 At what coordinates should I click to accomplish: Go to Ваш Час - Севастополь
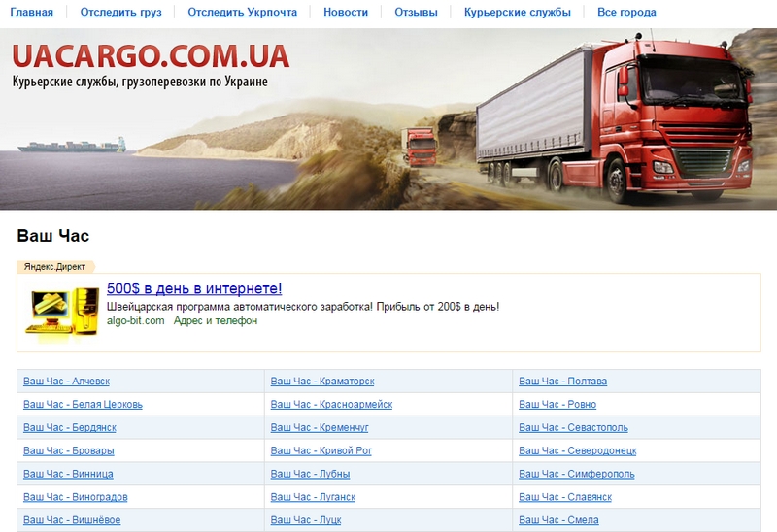click(573, 427)
